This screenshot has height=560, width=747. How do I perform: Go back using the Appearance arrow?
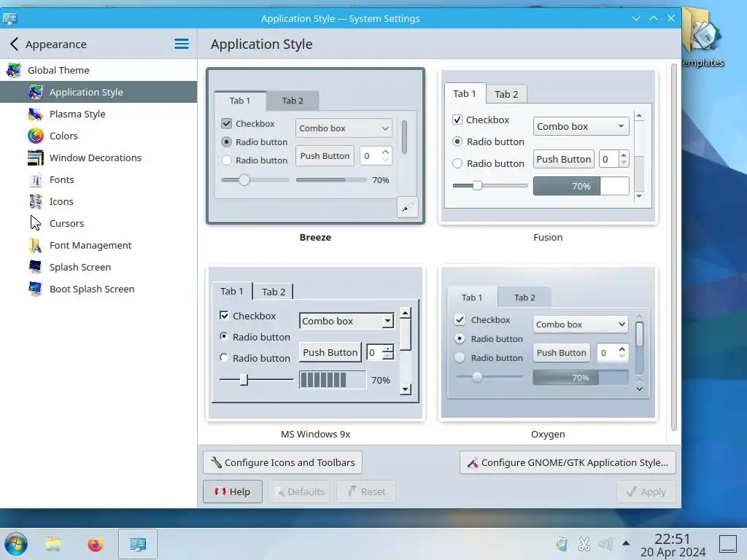coord(15,44)
